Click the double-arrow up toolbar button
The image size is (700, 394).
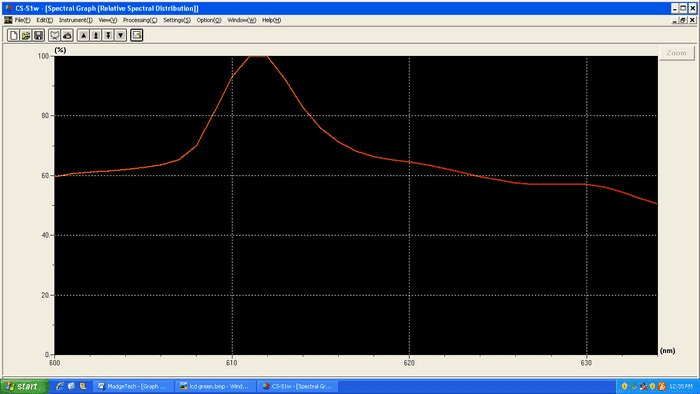tap(96, 35)
